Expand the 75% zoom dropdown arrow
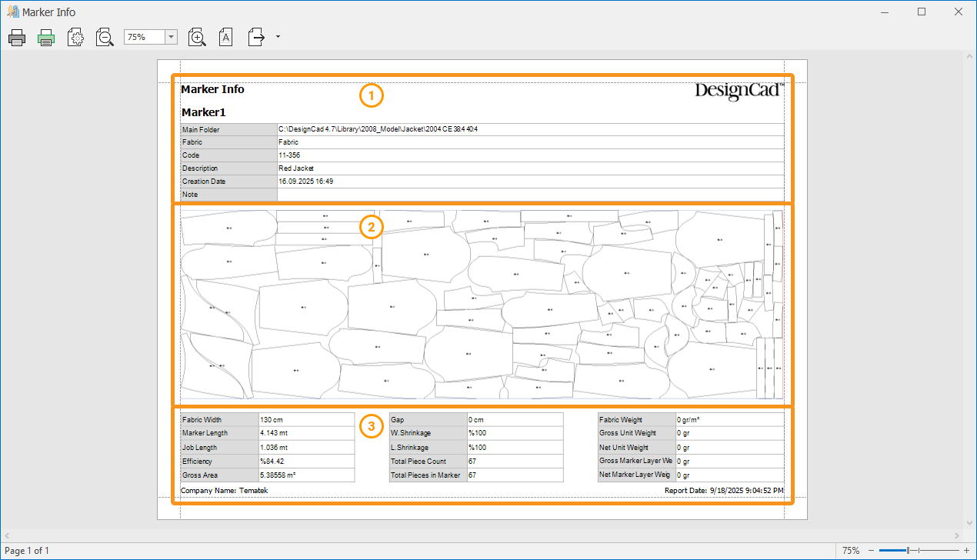Screen dimensions: 977x560 [171, 37]
